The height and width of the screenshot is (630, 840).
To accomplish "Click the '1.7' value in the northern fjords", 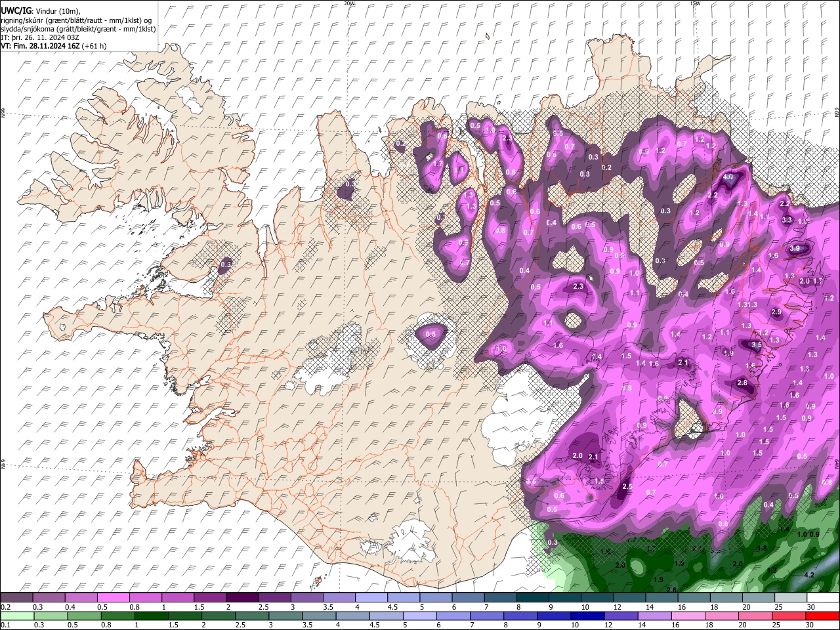I will click(x=438, y=162).
